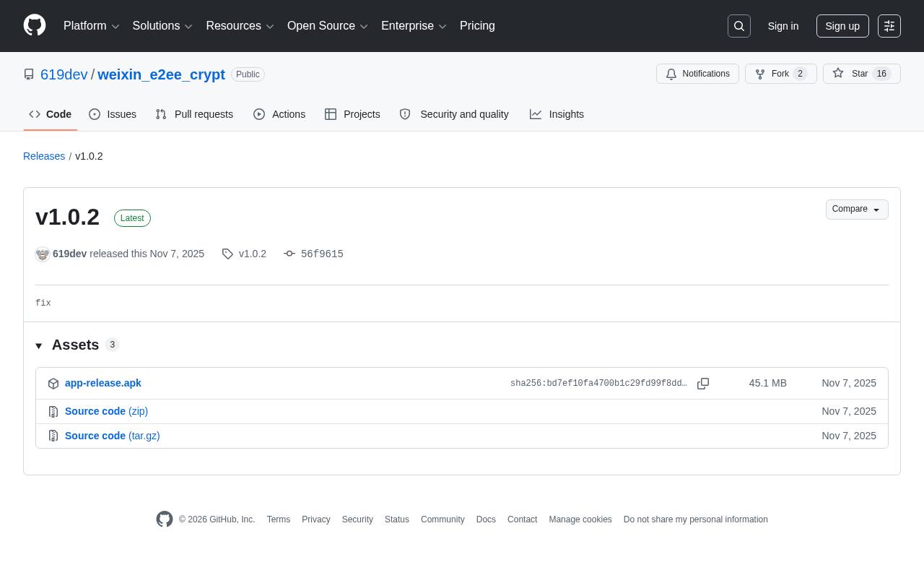
Task: Download Source code (zip)
Action: pyautogui.click(x=106, y=411)
